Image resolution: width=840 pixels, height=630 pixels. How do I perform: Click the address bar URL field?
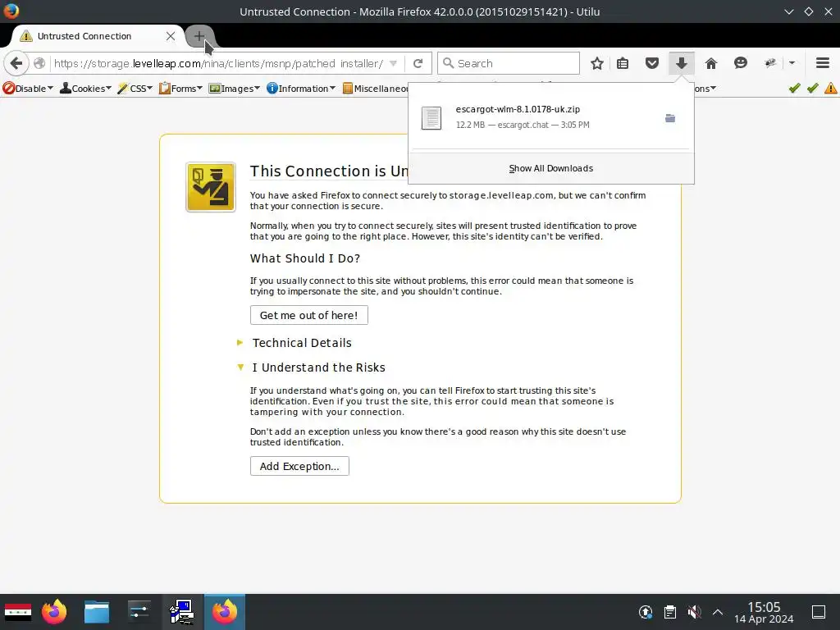pyautogui.click(x=218, y=63)
